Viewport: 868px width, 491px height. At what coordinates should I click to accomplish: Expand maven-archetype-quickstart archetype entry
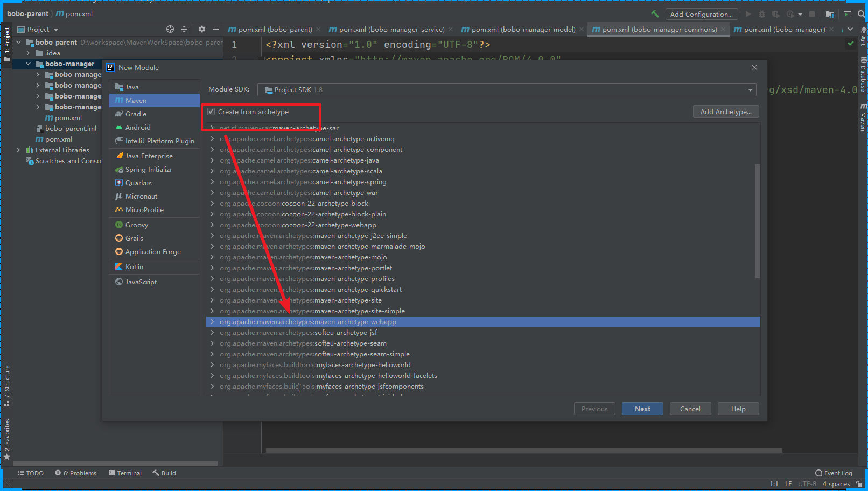[x=212, y=290]
